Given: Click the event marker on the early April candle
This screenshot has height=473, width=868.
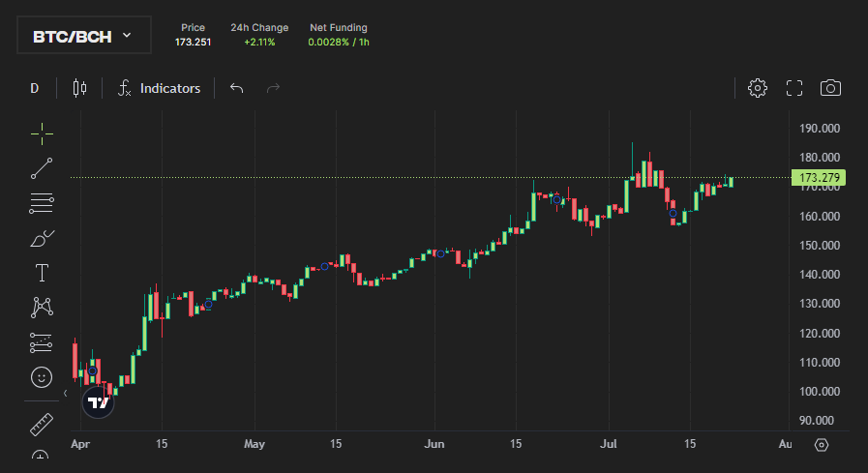Looking at the screenshot, I should (93, 370).
